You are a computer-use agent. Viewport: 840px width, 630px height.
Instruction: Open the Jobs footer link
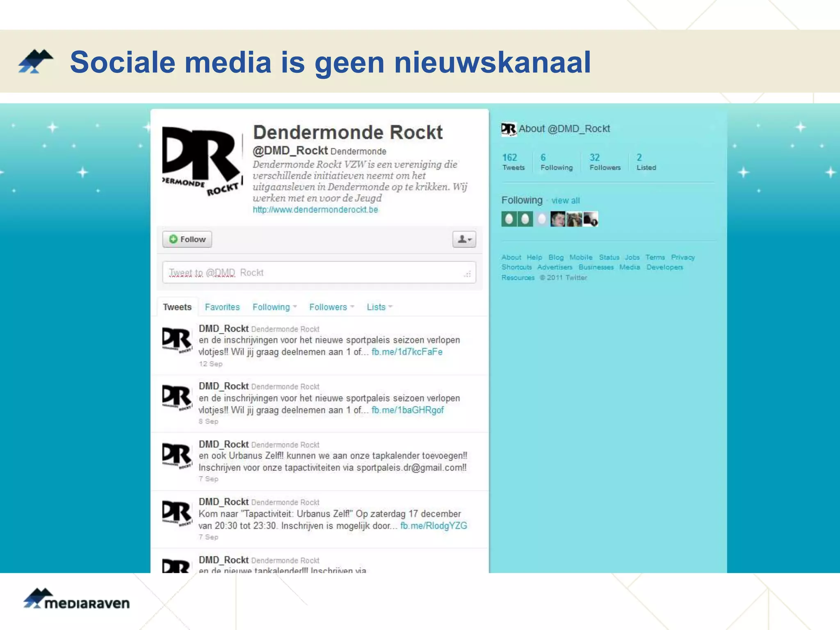click(632, 257)
